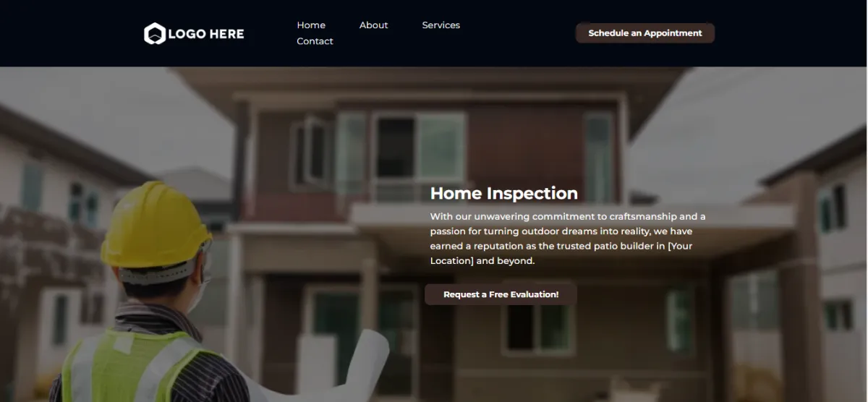
Task: Click the rolled blueprint paper
Action: (x=362, y=365)
